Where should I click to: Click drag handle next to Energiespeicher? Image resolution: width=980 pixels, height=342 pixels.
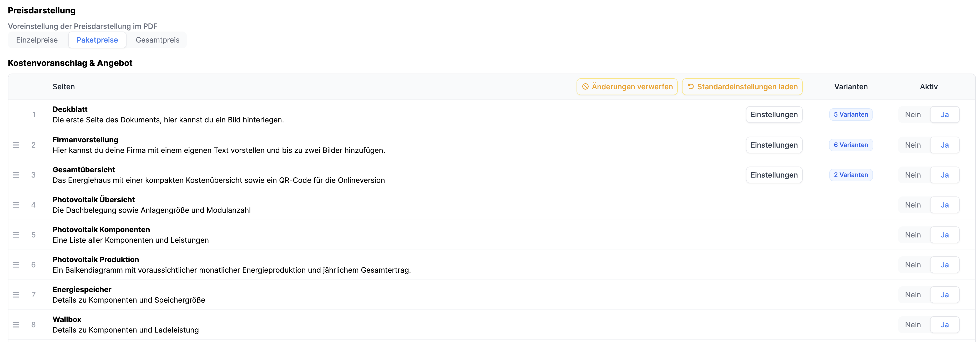(x=16, y=295)
